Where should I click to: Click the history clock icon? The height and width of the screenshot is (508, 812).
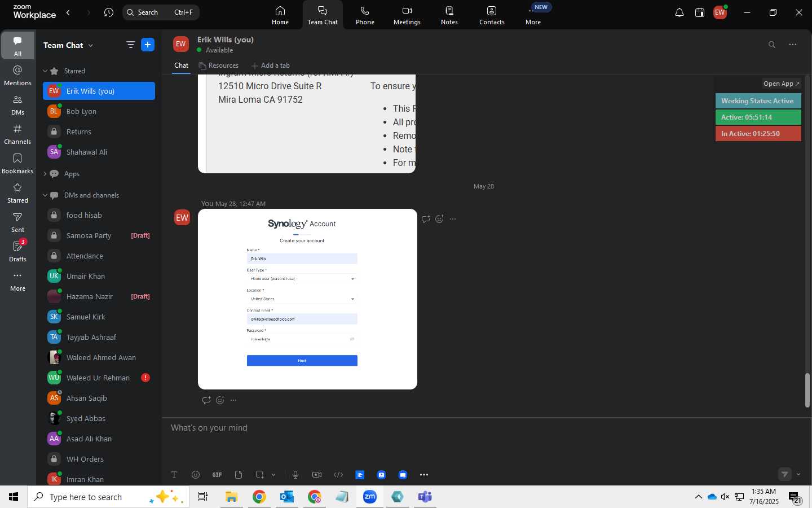coord(109,12)
